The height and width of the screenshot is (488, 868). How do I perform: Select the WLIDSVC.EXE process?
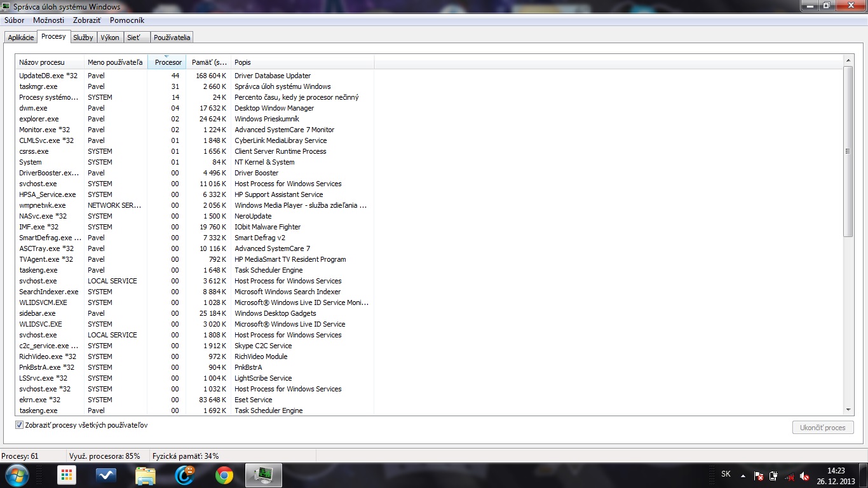(195, 324)
